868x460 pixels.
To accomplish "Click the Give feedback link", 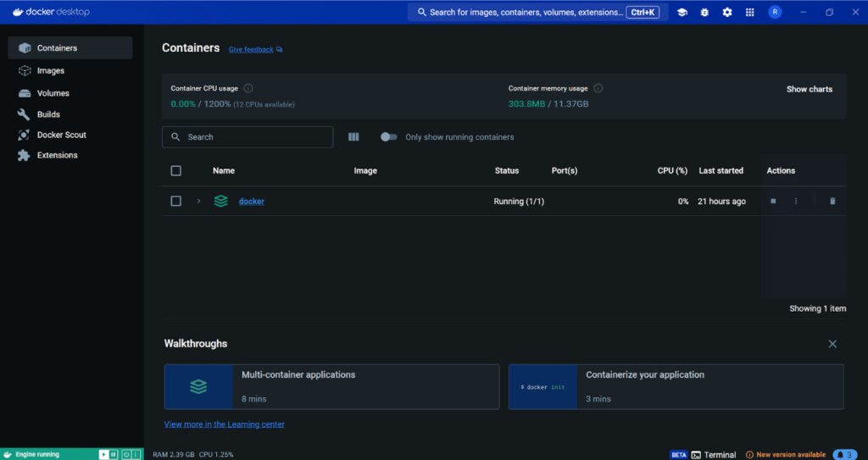I will click(251, 49).
